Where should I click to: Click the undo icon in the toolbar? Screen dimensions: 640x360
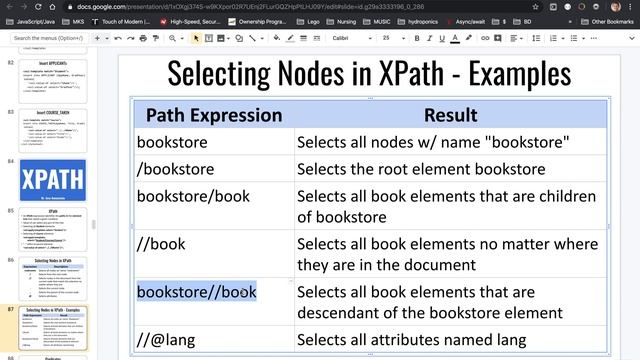118,38
